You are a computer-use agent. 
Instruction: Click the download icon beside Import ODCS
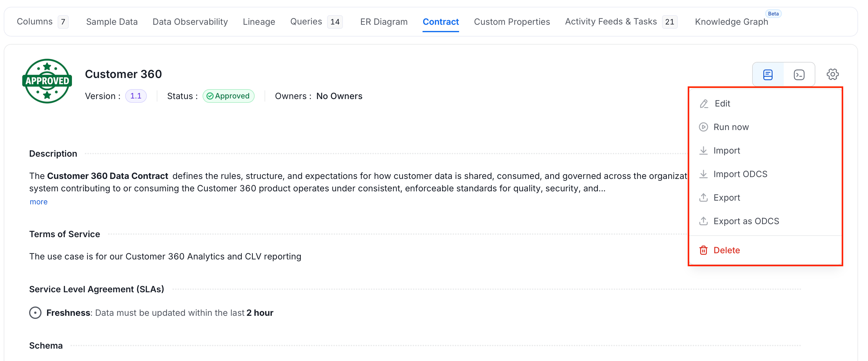[x=703, y=174]
